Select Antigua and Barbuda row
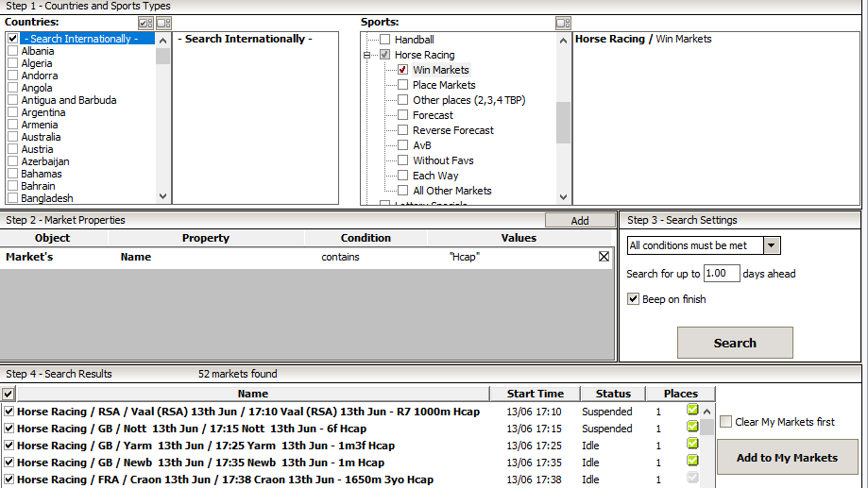This screenshot has height=488, width=868. pos(69,100)
